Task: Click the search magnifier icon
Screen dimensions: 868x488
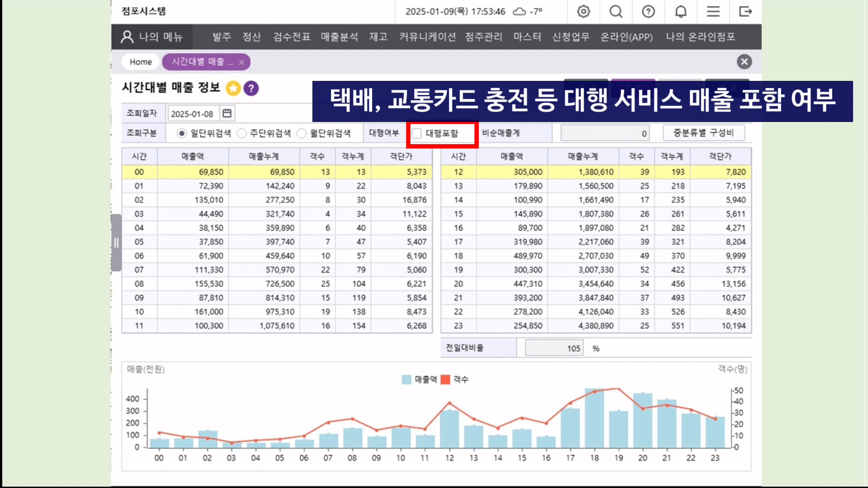Action: click(x=616, y=11)
